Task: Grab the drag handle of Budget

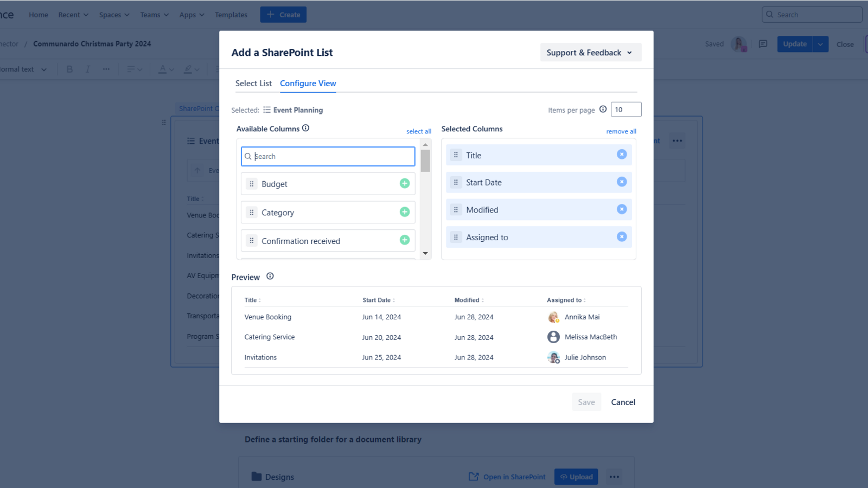Action: coord(252,184)
